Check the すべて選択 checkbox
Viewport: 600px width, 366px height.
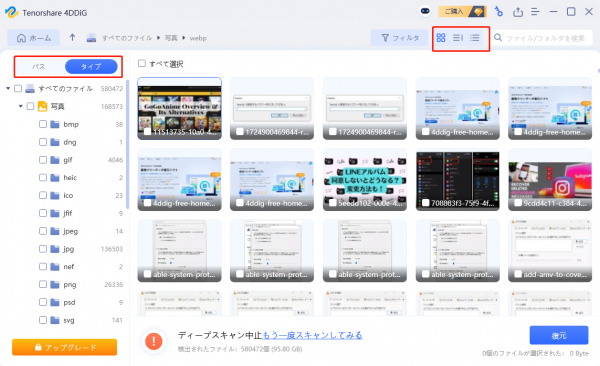tap(142, 63)
